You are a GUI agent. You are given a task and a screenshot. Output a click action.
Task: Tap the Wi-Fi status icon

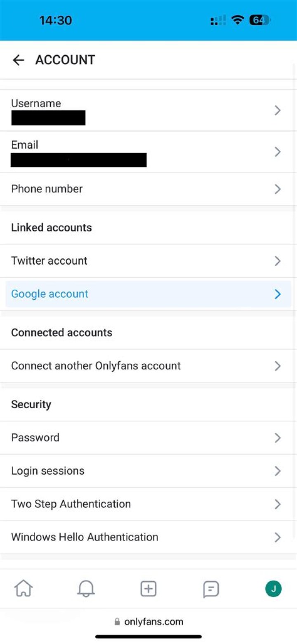tap(238, 19)
